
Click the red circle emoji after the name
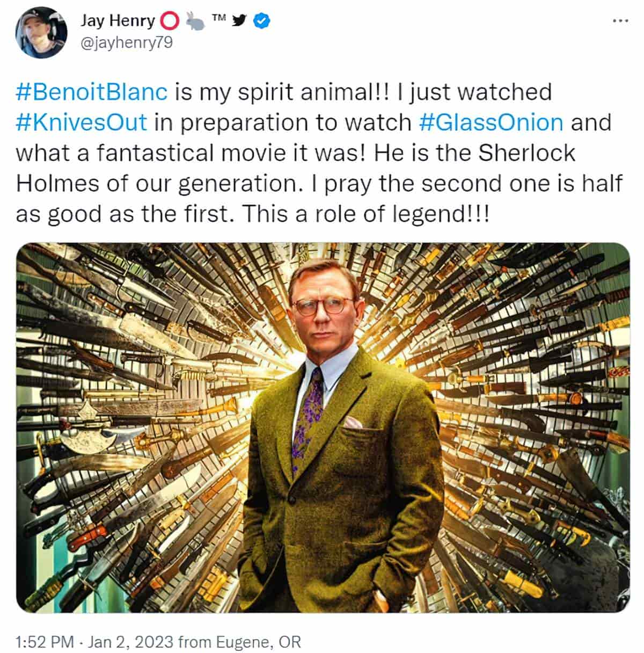170,21
